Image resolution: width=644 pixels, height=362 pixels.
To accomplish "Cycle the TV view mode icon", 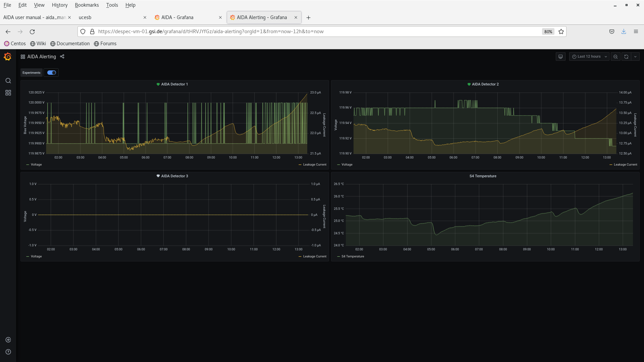I will (x=560, y=57).
